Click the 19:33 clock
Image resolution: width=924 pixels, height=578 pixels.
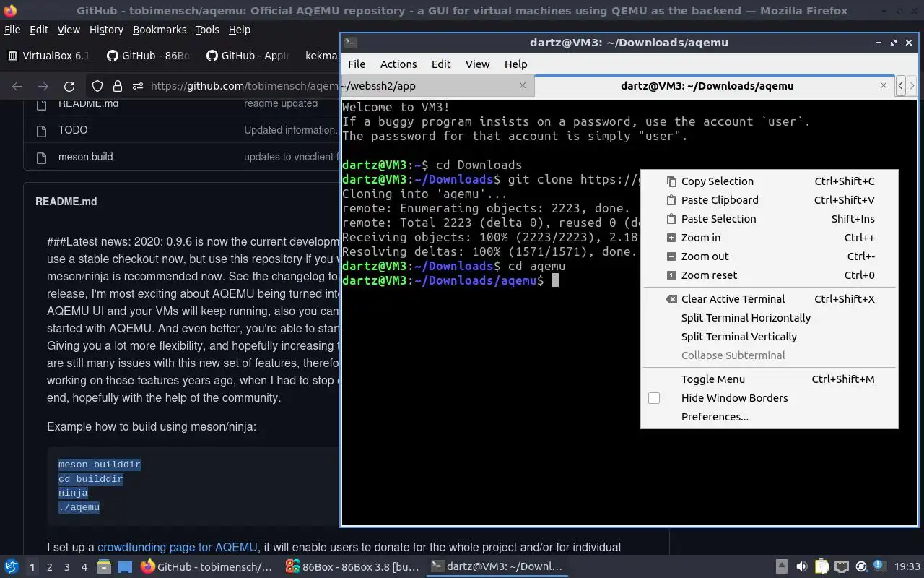click(x=907, y=567)
